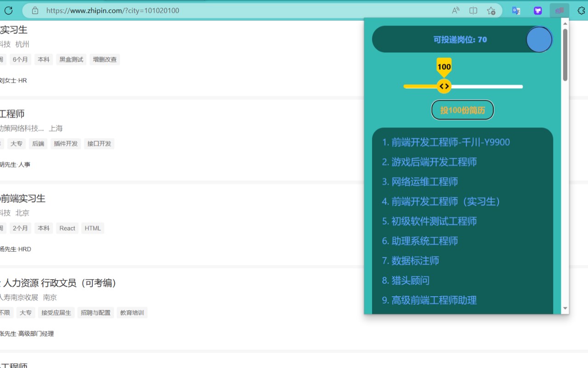
Task: Click the 接口开发 tag
Action: click(x=99, y=144)
